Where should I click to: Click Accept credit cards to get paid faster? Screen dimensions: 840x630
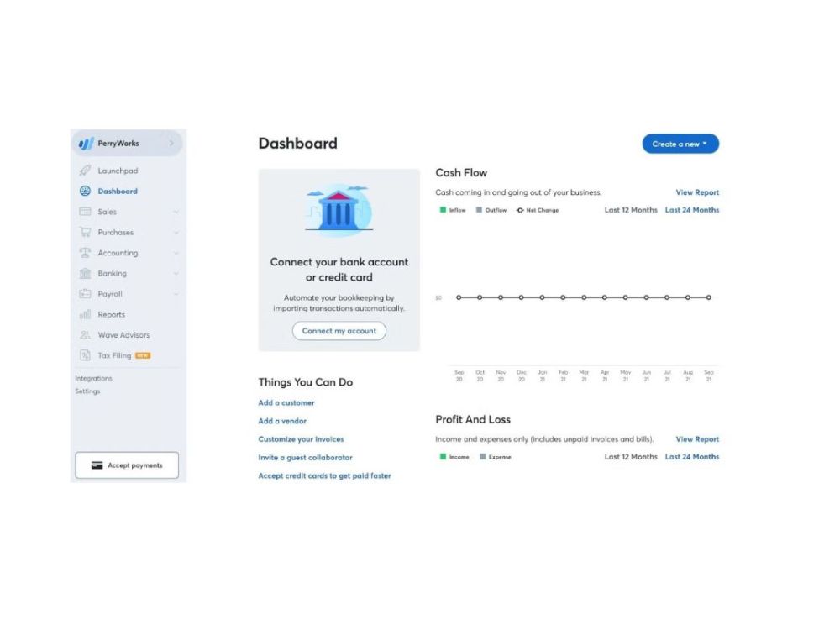(x=324, y=475)
